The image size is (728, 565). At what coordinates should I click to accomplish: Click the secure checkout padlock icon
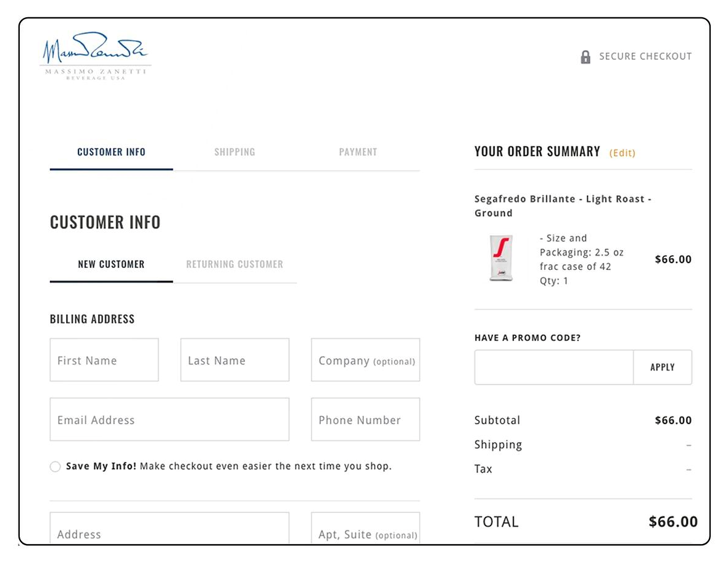click(x=585, y=57)
